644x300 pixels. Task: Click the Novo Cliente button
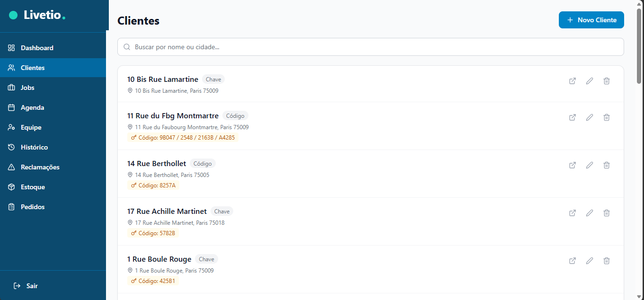591,20
